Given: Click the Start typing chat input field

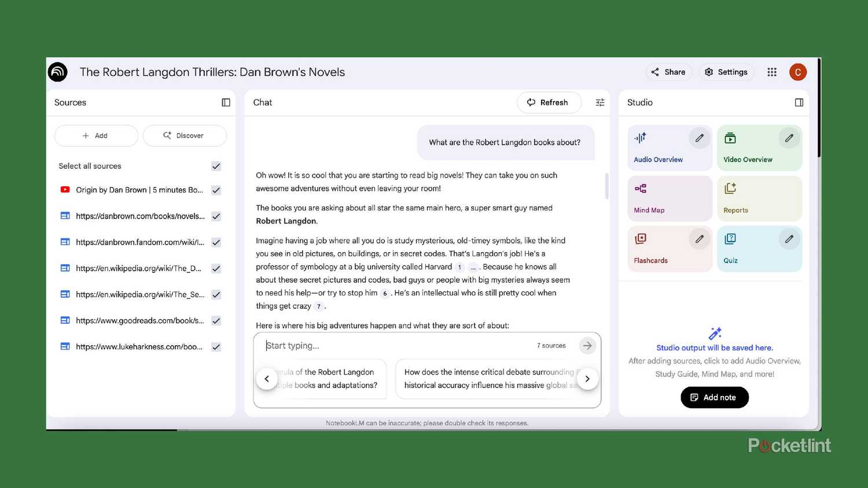Looking at the screenshot, I should click(347, 345).
